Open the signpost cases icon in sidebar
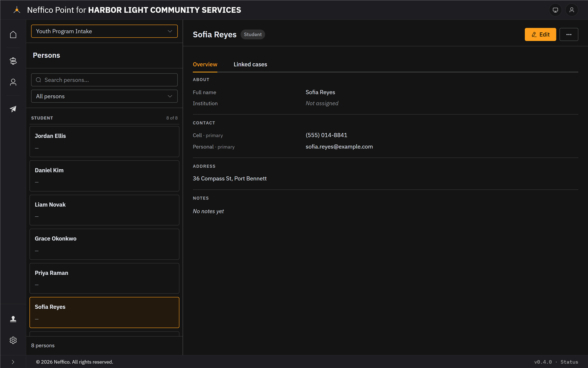588x368 pixels. [13, 61]
